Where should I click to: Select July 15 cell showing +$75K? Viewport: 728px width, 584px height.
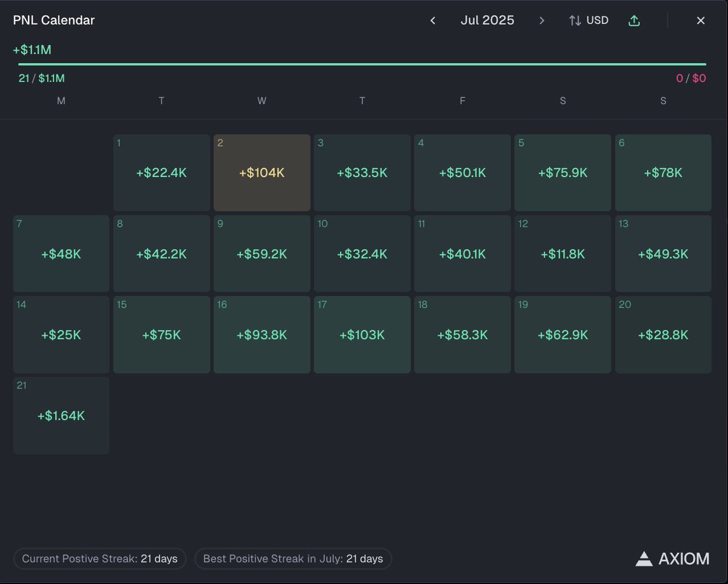tap(161, 335)
